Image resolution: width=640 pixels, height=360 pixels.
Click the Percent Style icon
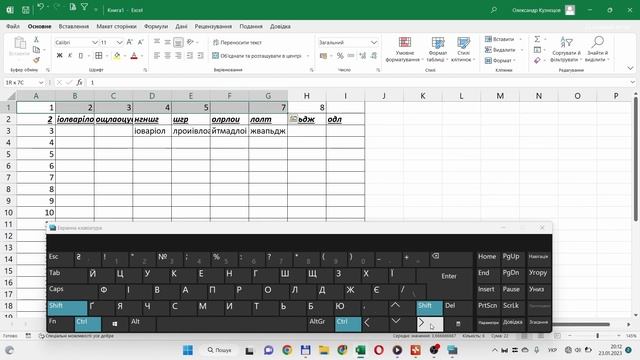[340, 56]
